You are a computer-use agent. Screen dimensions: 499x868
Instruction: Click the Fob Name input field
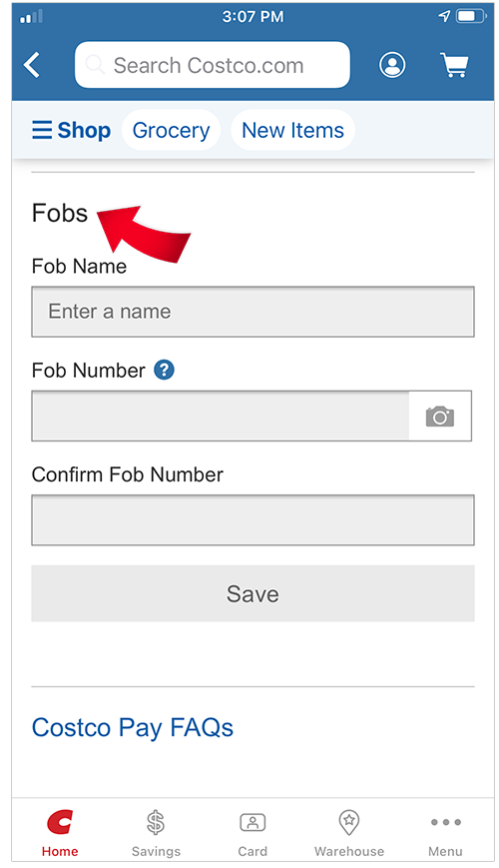point(252,311)
